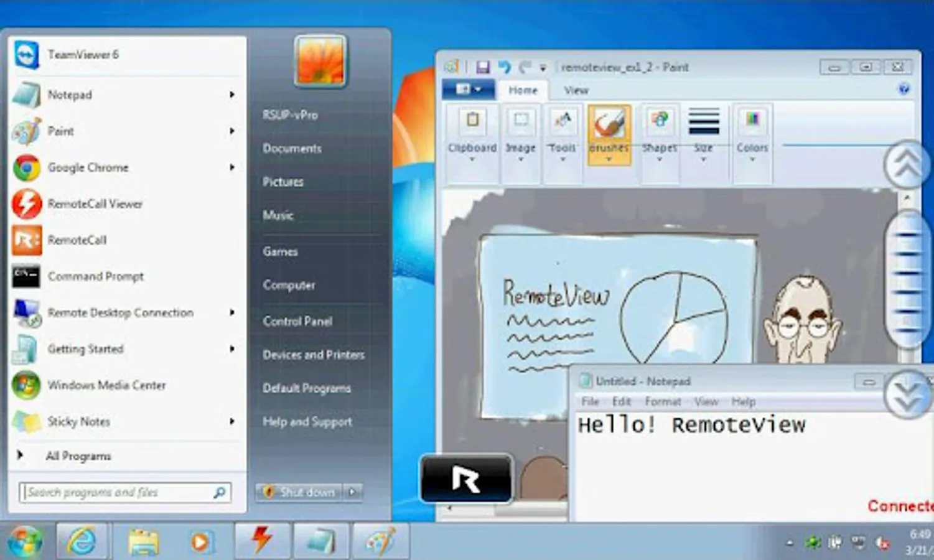The image size is (934, 560).
Task: Switch to the Home tab in Paint
Action: [523, 90]
